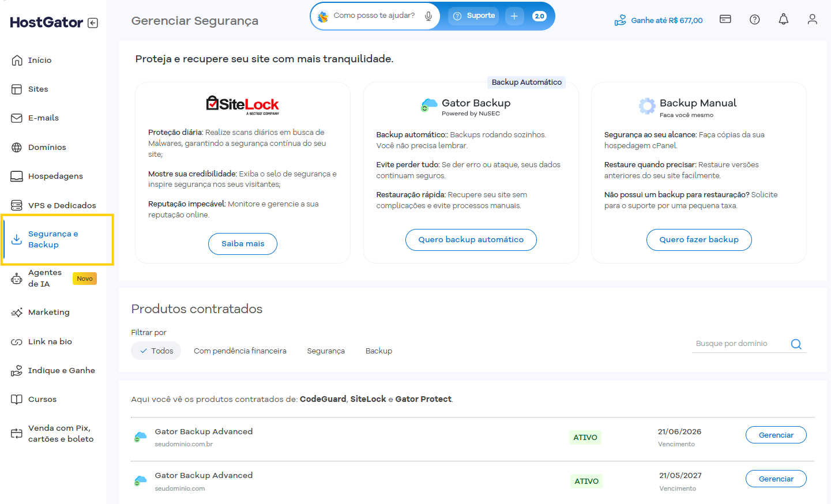831x504 pixels.
Task: Click Saiba mais for SiteLock
Action: [x=243, y=243]
